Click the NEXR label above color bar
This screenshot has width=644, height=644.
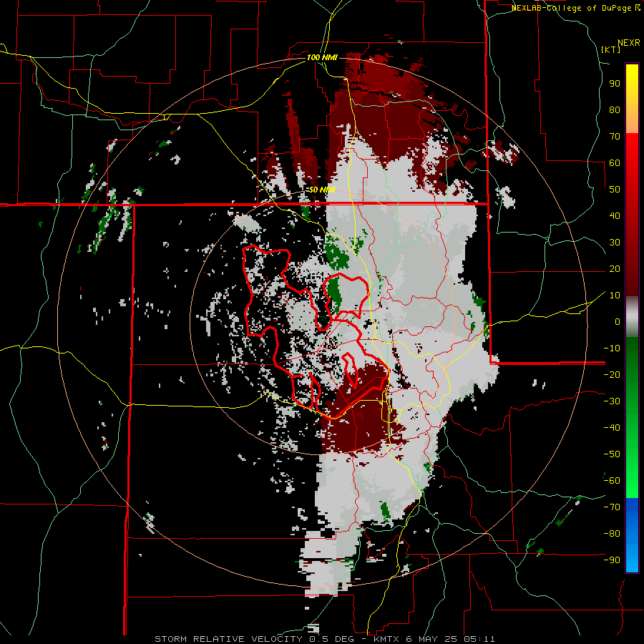(x=628, y=43)
